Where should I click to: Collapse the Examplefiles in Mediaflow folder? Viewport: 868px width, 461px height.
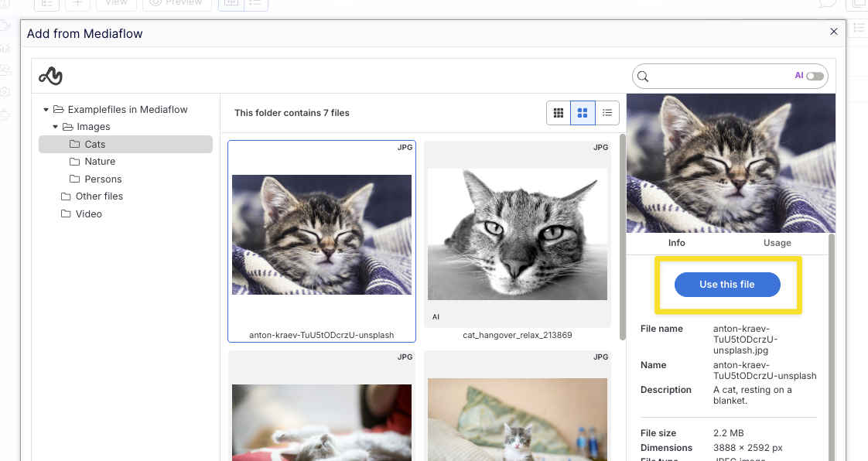(46, 110)
